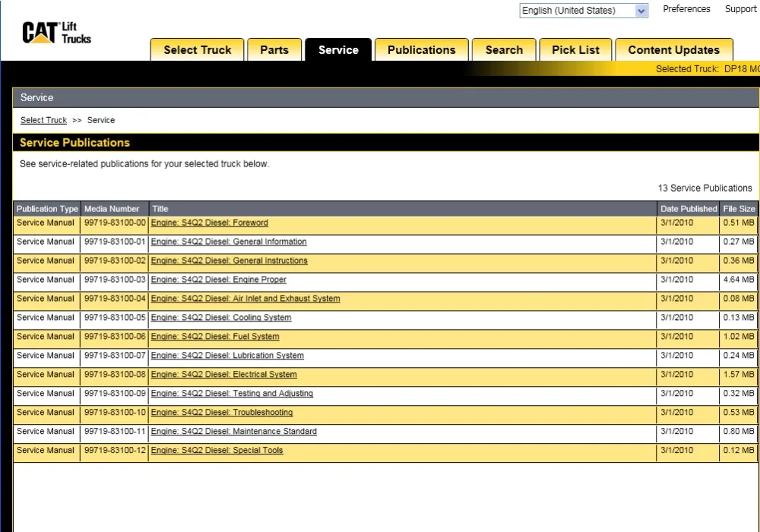The image size is (760, 532).
Task: Select the Service tab
Action: tap(338, 50)
